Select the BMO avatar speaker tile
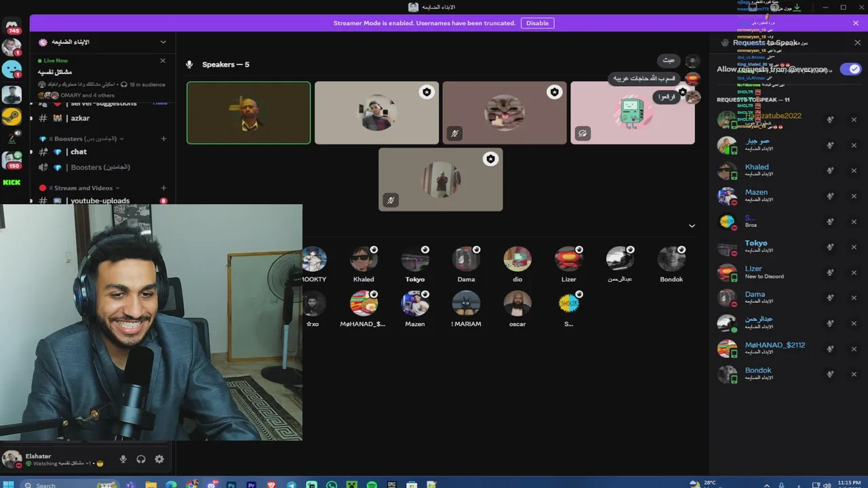This screenshot has height=488, width=868. coord(633,113)
